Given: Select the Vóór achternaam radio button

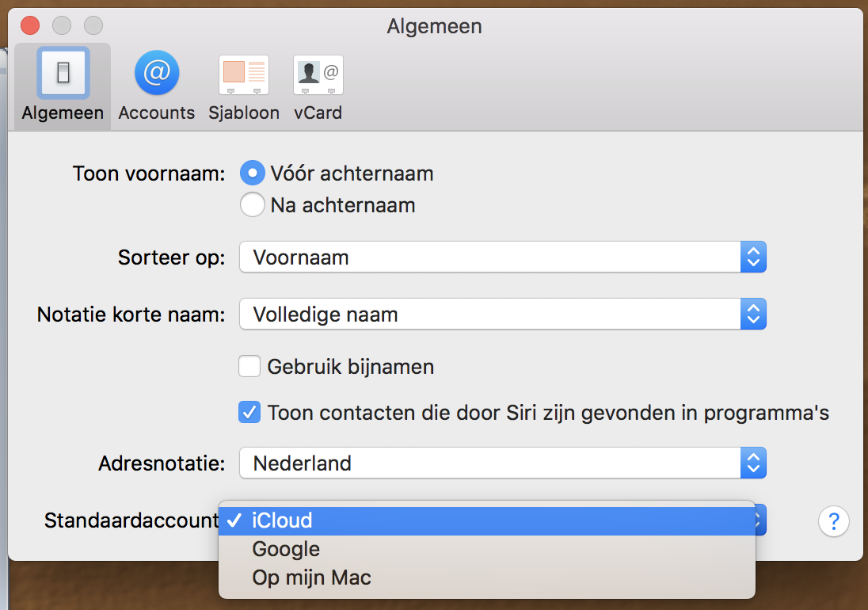Looking at the screenshot, I should pos(252,173).
